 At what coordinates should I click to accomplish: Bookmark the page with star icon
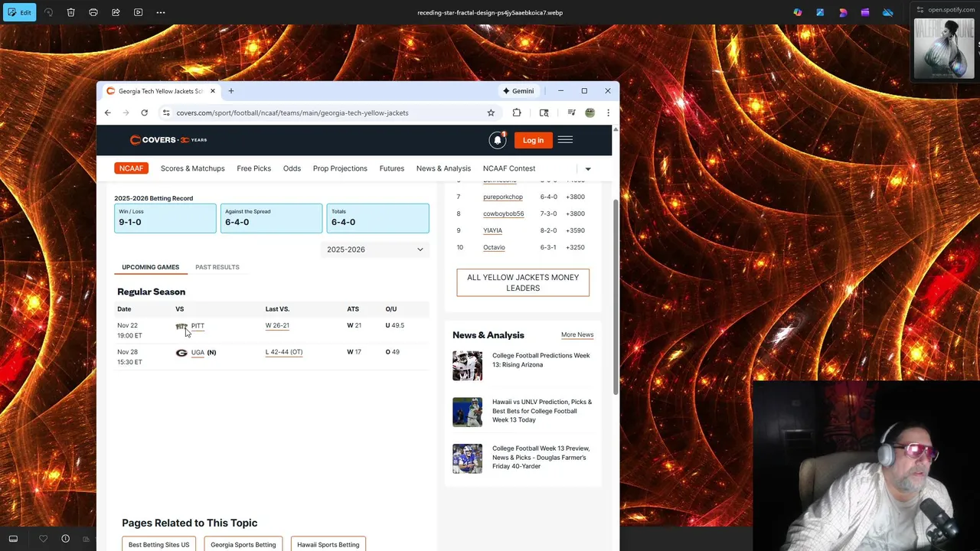(x=491, y=112)
